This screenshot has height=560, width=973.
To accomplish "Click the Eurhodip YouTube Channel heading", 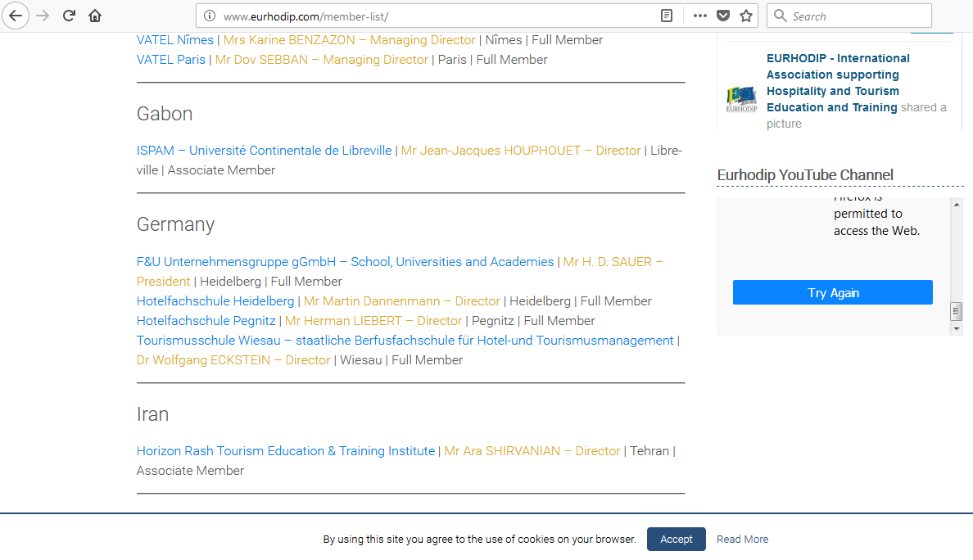I will click(805, 175).
